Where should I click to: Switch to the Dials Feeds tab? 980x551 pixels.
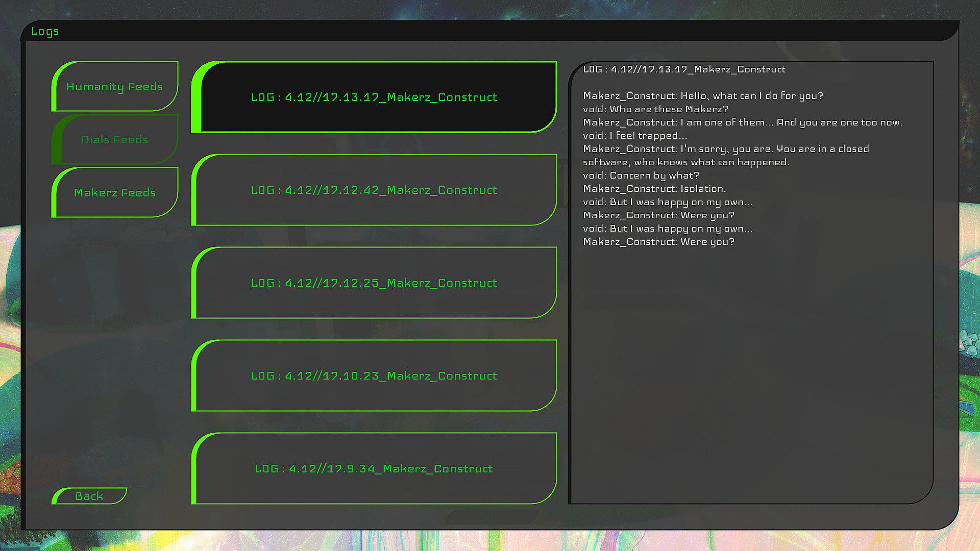coord(115,140)
